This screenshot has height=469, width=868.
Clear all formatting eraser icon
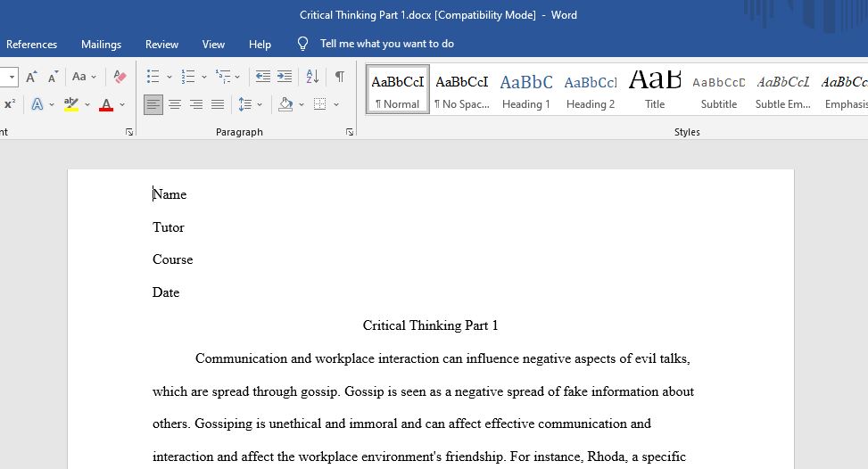120,77
